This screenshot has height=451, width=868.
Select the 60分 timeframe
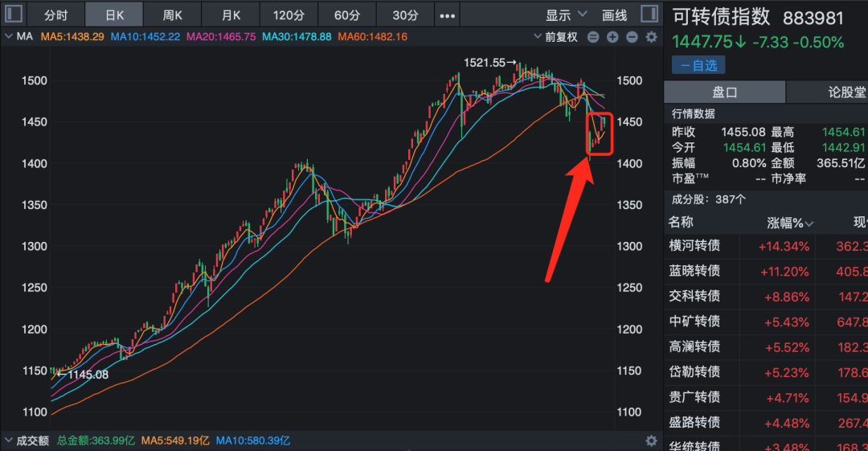pos(347,15)
